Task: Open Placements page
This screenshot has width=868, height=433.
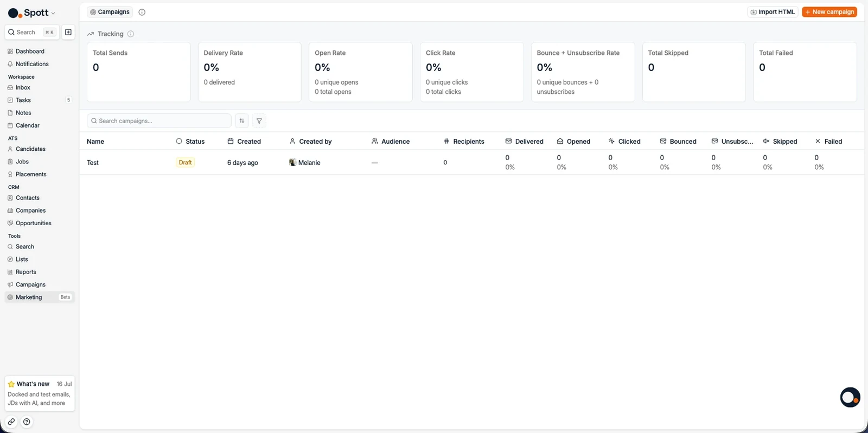Action: pyautogui.click(x=40, y=174)
